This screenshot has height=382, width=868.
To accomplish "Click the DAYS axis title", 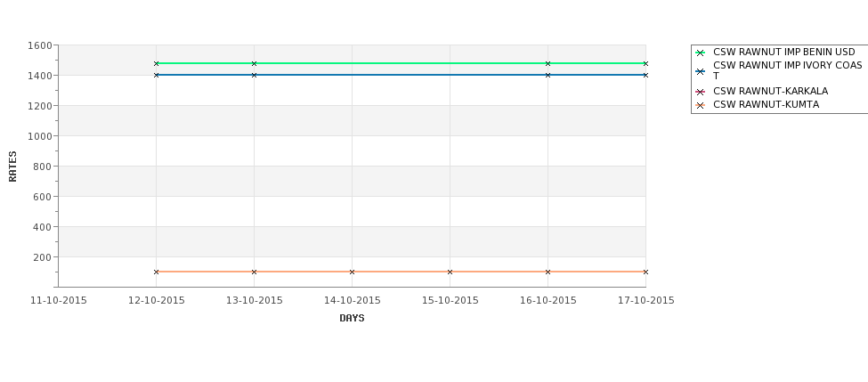I will 352,318.
